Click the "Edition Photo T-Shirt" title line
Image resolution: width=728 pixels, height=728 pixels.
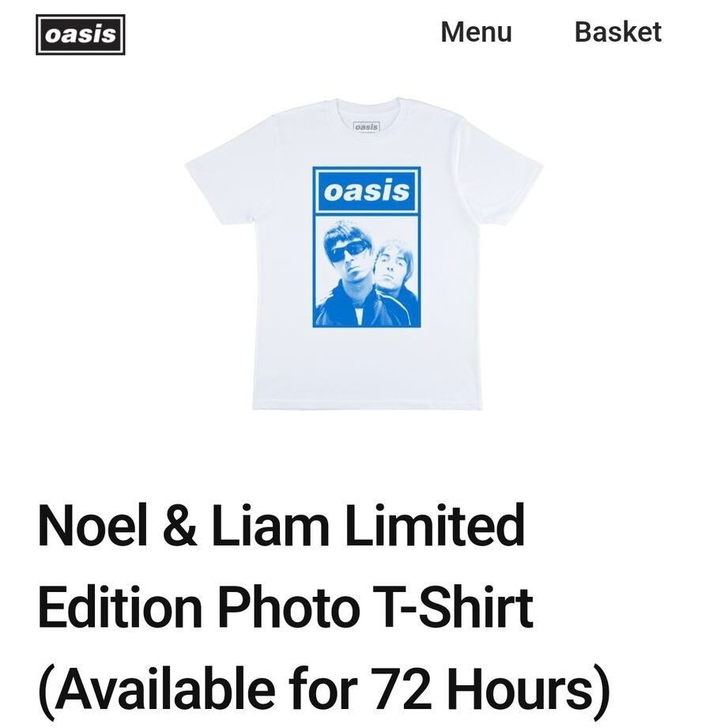tap(285, 606)
